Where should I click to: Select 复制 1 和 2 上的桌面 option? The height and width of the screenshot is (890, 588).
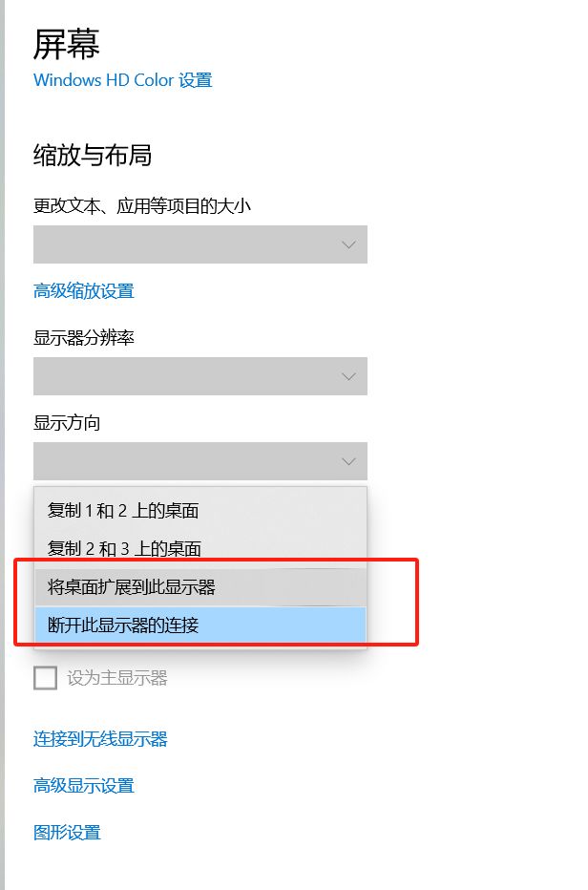(123, 510)
